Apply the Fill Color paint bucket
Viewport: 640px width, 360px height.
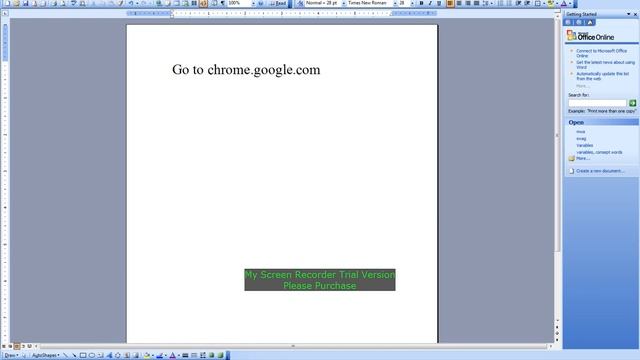[147, 356]
